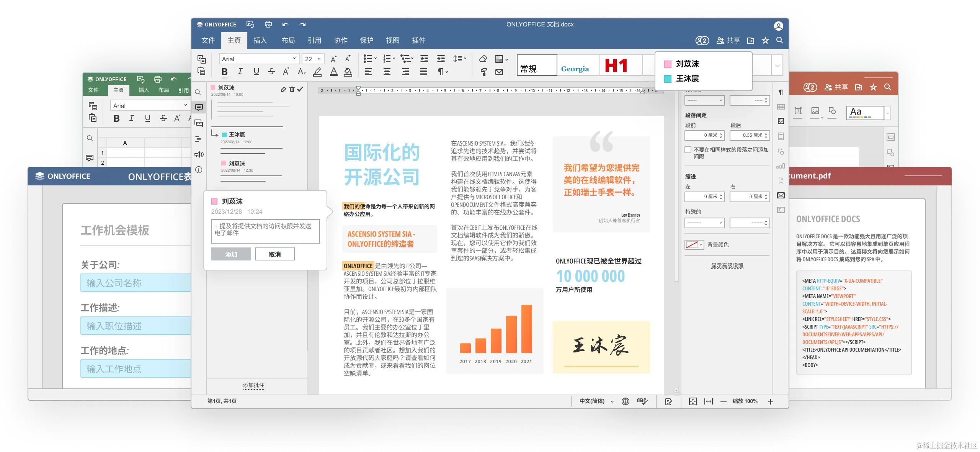This screenshot has width=980, height=452.
Task: Enable no spacing between same-style paragraphs checkbox
Action: [x=688, y=150]
